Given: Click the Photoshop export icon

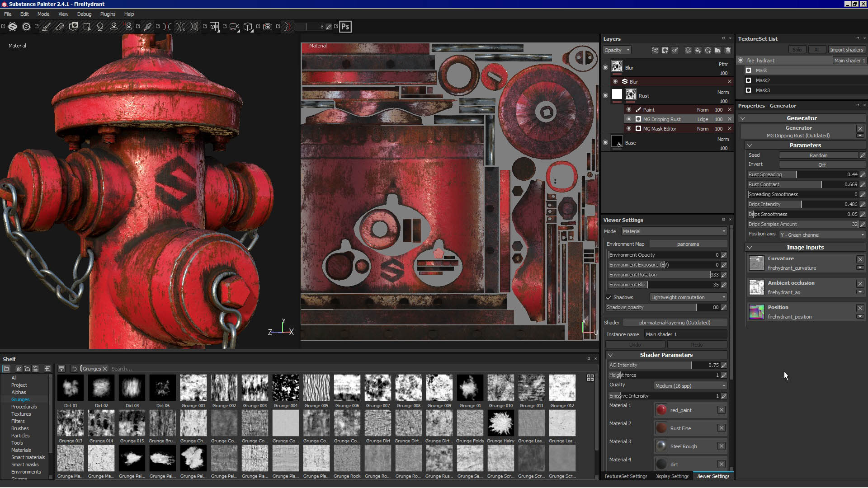Looking at the screenshot, I should (345, 27).
